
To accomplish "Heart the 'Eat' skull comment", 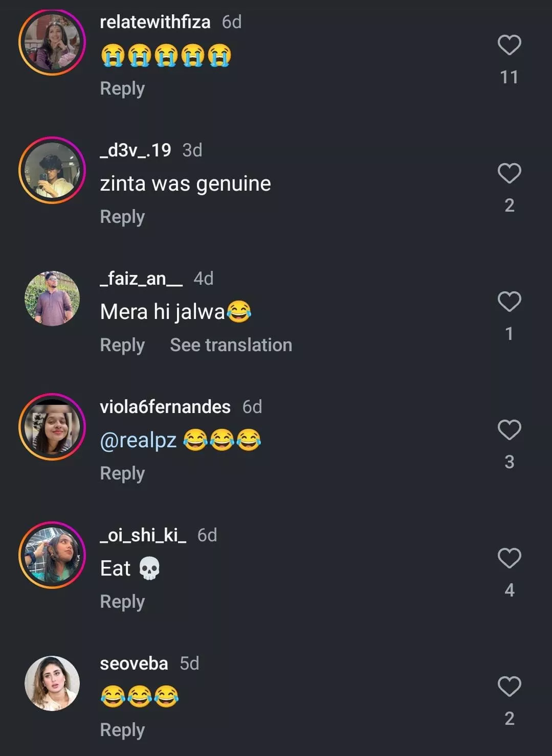I will pyautogui.click(x=509, y=559).
